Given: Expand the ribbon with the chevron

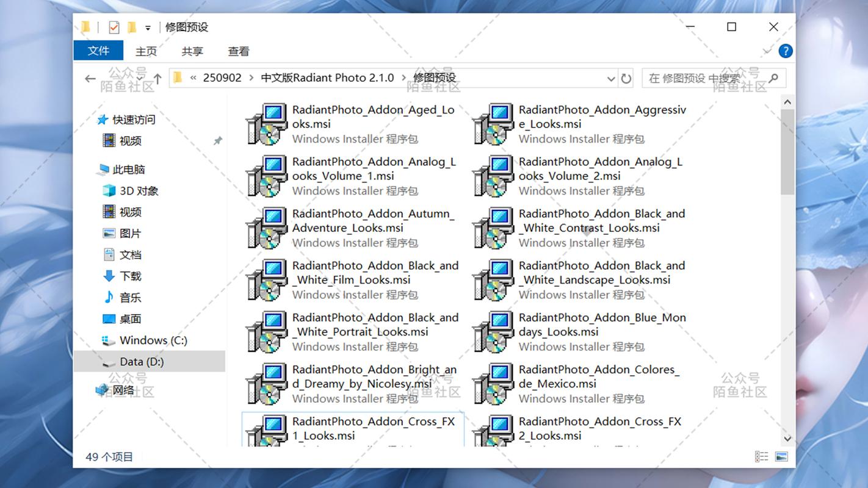Looking at the screenshot, I should pos(767,51).
